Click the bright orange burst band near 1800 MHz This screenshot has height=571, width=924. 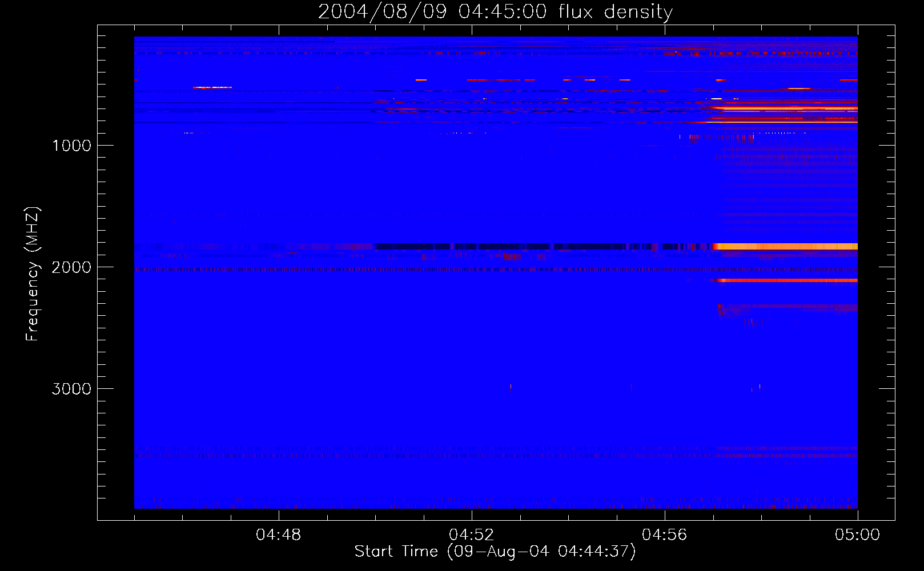pyautogui.click(x=786, y=247)
